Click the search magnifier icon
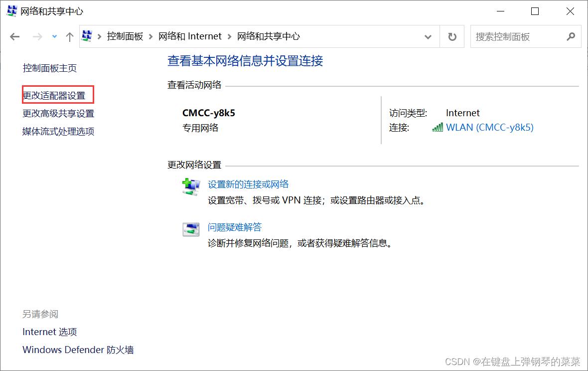The height and width of the screenshot is (371, 588). pos(571,36)
